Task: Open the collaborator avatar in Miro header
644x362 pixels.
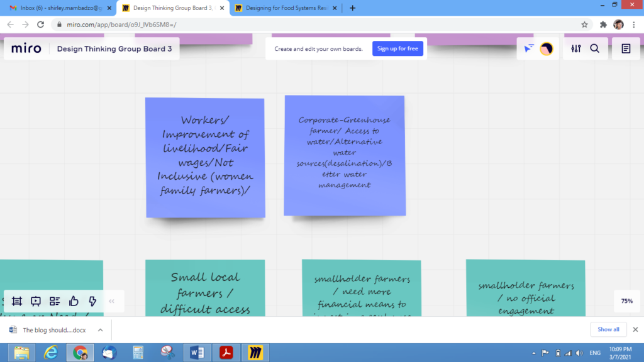Action: pos(547,48)
